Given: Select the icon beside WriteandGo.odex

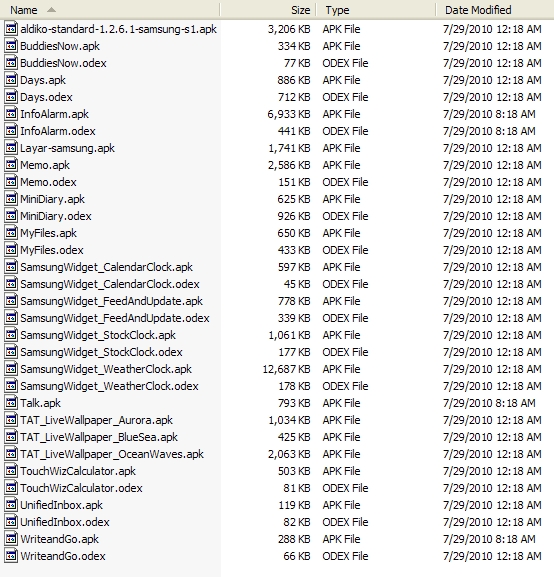Looking at the screenshot, I should tap(11, 556).
